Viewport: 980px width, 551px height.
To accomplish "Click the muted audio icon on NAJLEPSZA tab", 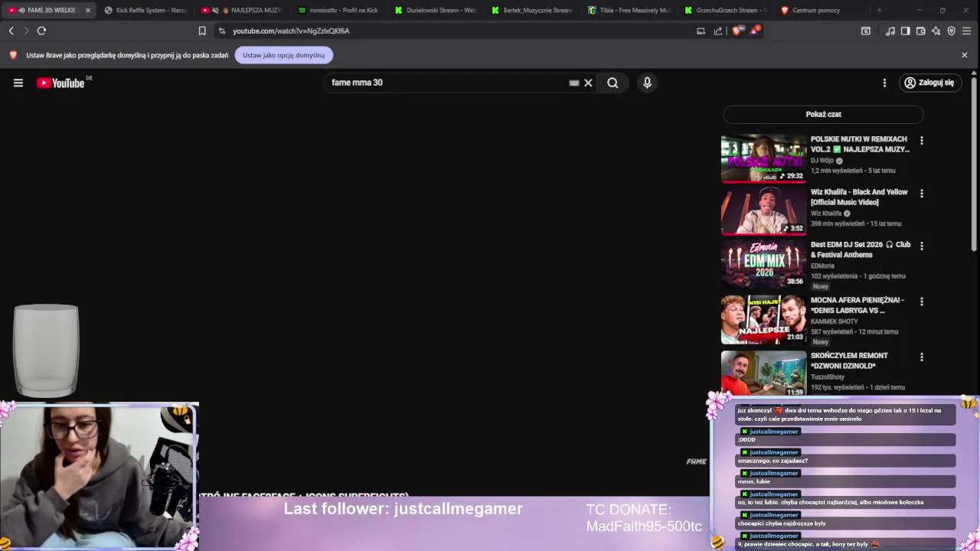I will 215,10.
